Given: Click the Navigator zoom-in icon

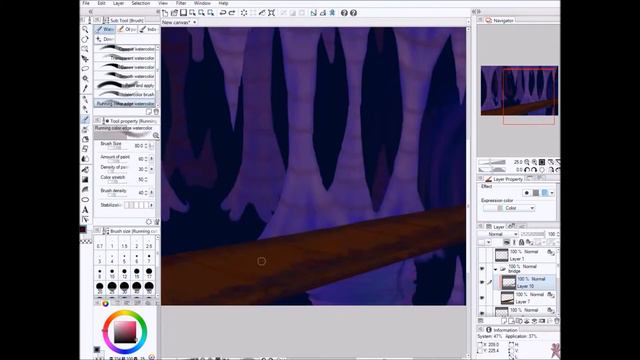Looking at the screenshot, I should pos(534,162).
